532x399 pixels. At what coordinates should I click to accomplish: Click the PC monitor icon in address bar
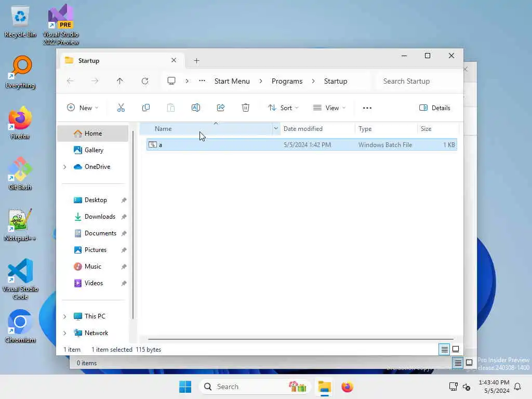coord(171,81)
